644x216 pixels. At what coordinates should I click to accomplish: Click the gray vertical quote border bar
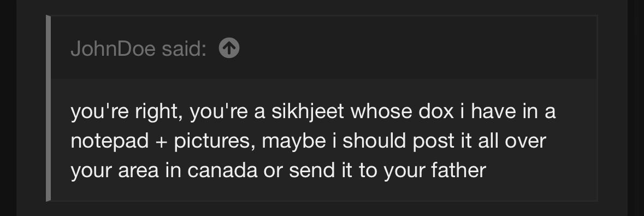point(48,108)
